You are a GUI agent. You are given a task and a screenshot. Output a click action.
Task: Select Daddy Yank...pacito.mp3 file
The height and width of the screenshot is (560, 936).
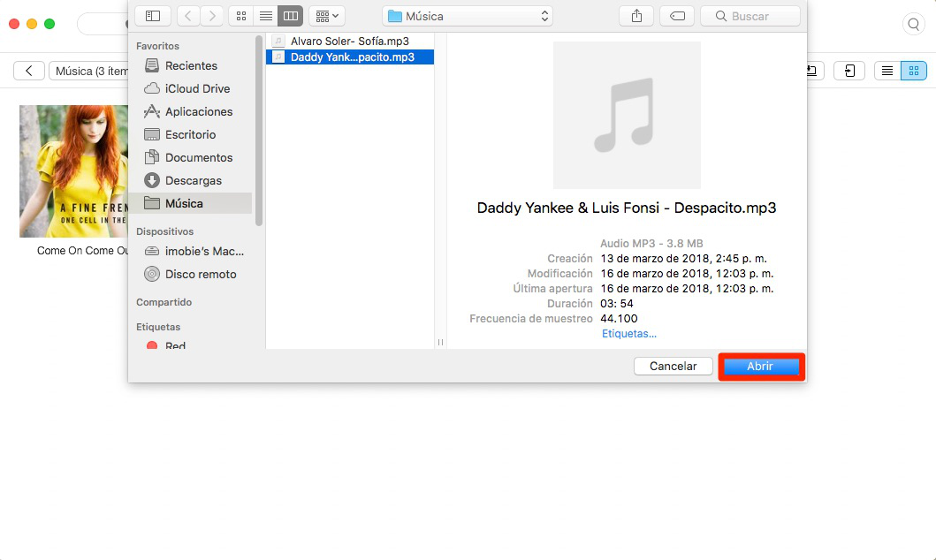click(x=350, y=57)
